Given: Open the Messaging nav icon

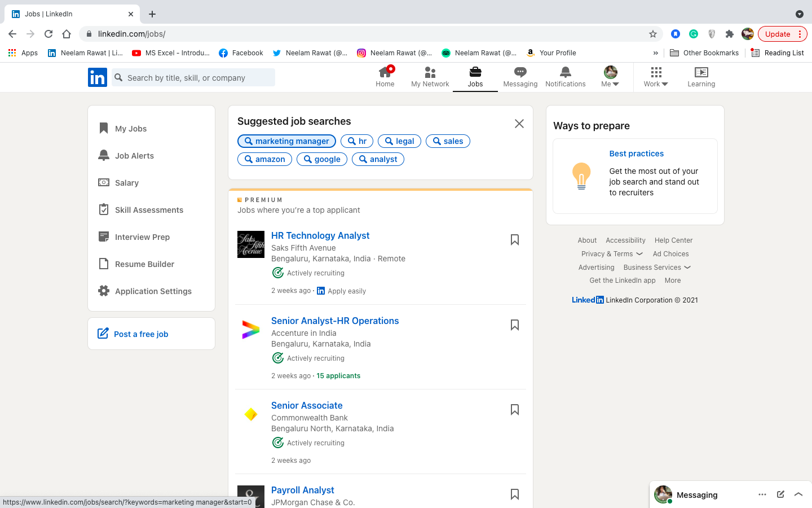Looking at the screenshot, I should point(520,77).
